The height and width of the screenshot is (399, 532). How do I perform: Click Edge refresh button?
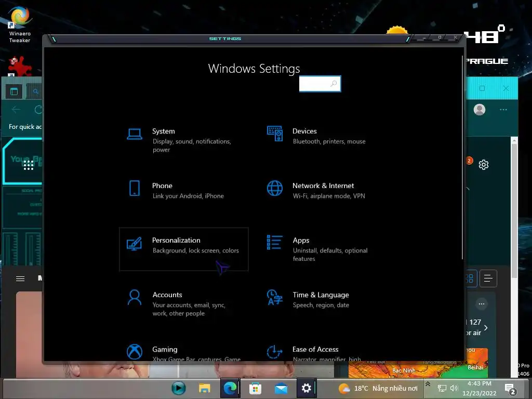pyautogui.click(x=38, y=110)
